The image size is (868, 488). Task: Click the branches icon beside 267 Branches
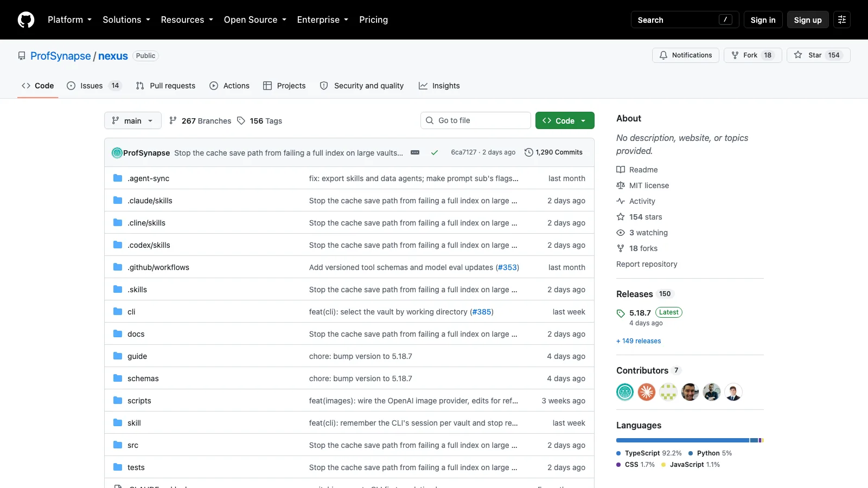pos(173,120)
